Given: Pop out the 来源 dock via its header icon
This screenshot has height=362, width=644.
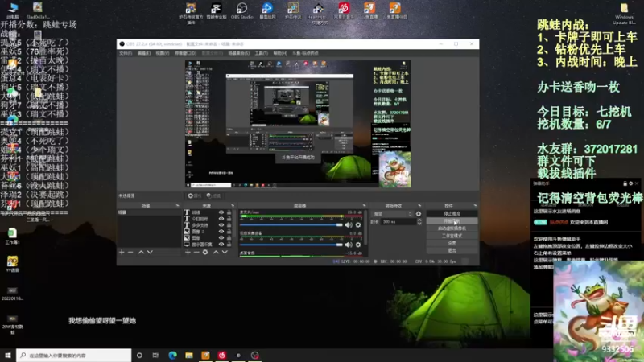Looking at the screenshot, I should point(233,205).
